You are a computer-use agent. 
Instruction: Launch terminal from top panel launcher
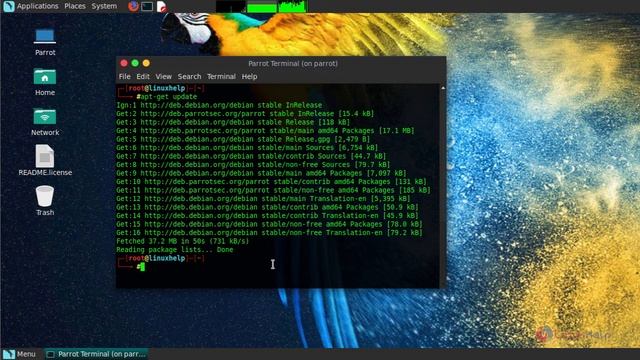coord(147,6)
